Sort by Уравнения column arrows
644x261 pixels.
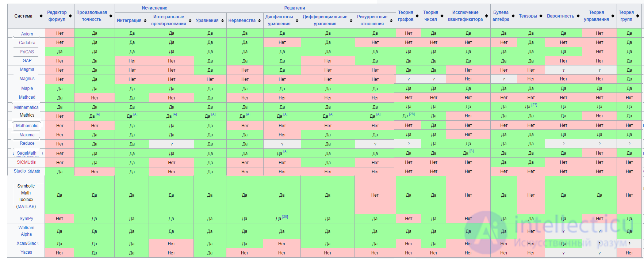coord(223,20)
